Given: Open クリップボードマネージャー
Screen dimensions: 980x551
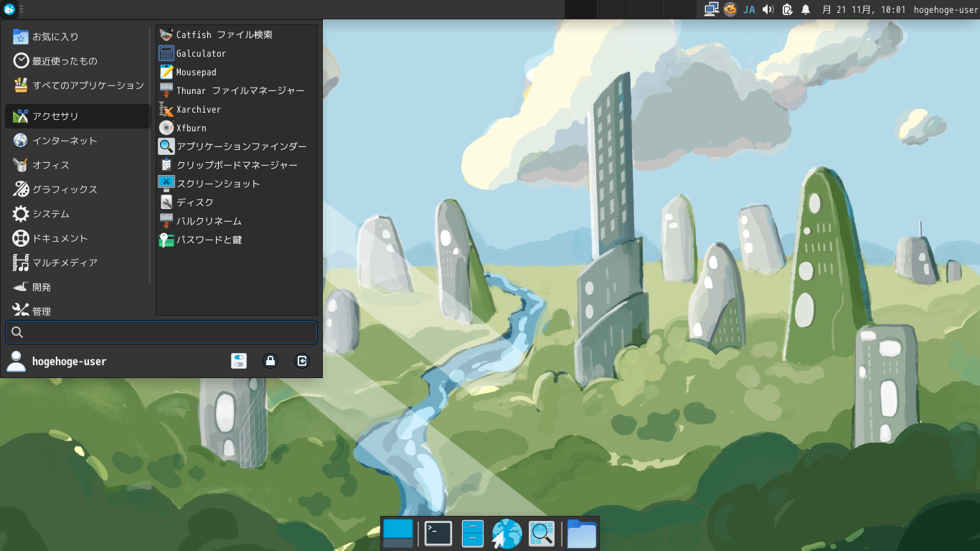Looking at the screenshot, I should click(x=237, y=165).
